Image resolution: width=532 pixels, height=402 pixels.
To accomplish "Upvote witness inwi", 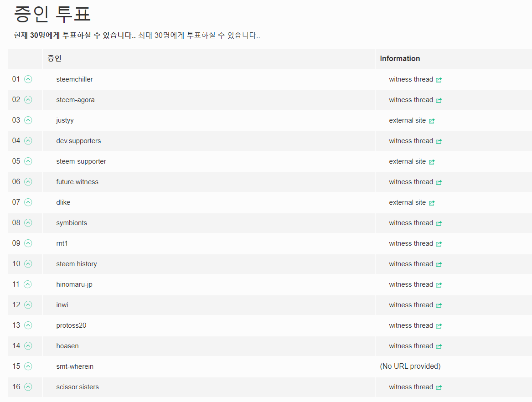I will 28,304.
